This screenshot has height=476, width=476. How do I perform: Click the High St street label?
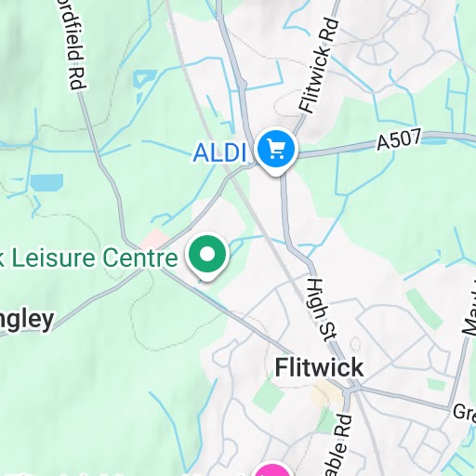click(323, 310)
